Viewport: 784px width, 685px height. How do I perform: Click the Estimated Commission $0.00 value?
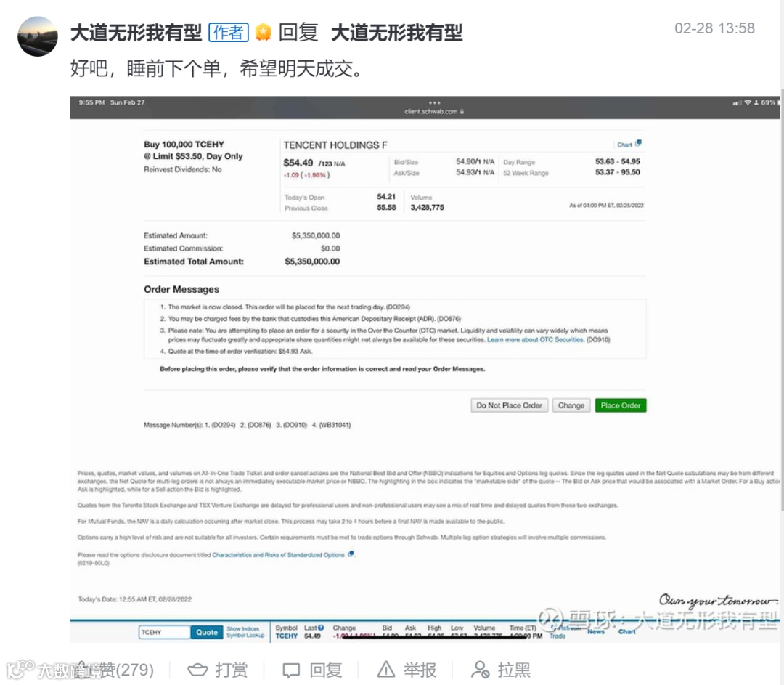point(330,248)
